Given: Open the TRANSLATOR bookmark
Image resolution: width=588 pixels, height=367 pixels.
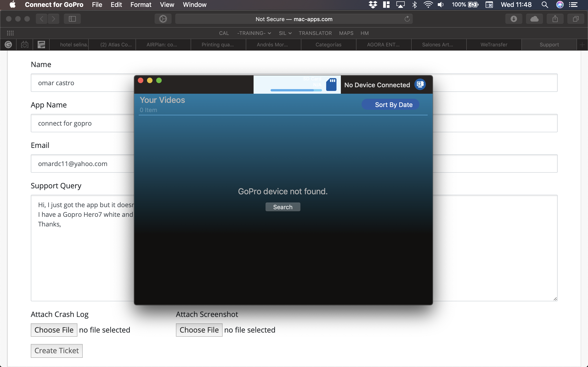Looking at the screenshot, I should [315, 33].
